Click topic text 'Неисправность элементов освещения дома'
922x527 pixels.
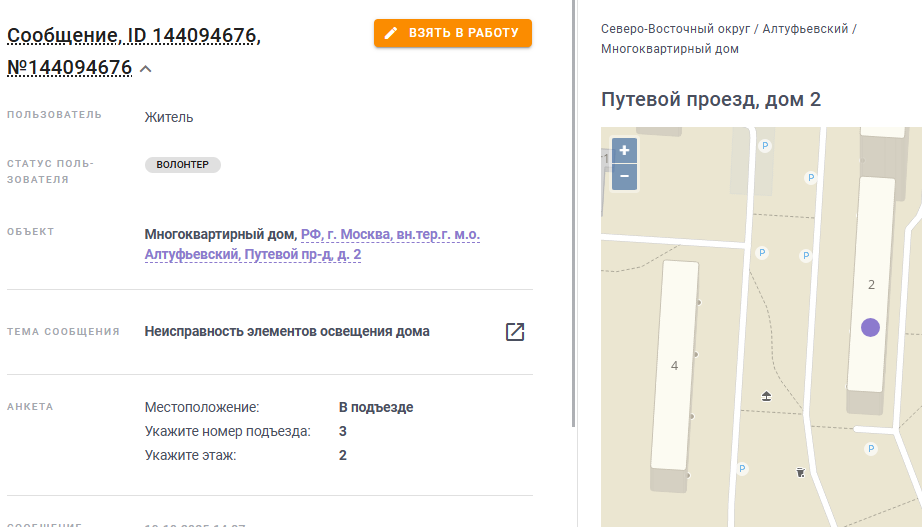(287, 332)
